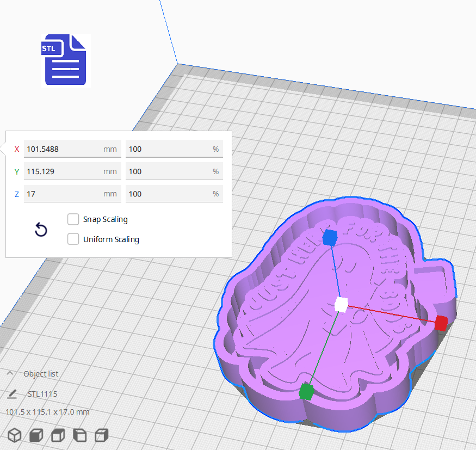476x450 pixels.
Task: Select the isometric camera view cube icon
Action: pos(14,435)
